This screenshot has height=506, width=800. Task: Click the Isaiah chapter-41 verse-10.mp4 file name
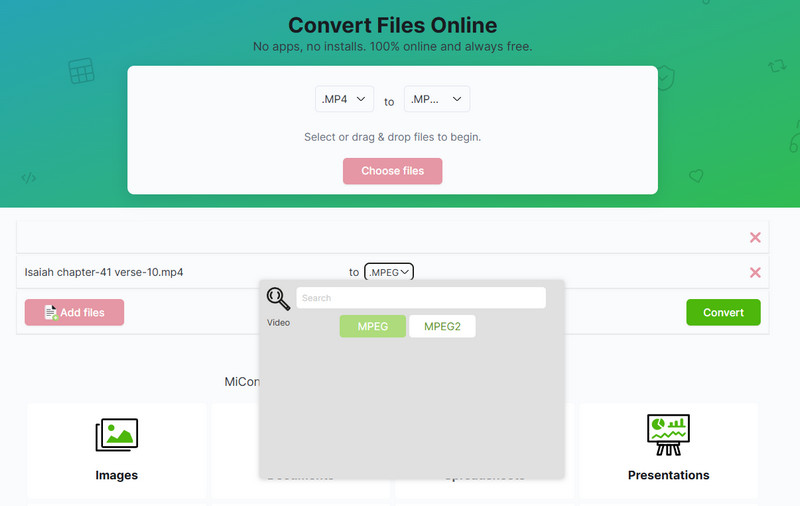click(104, 272)
